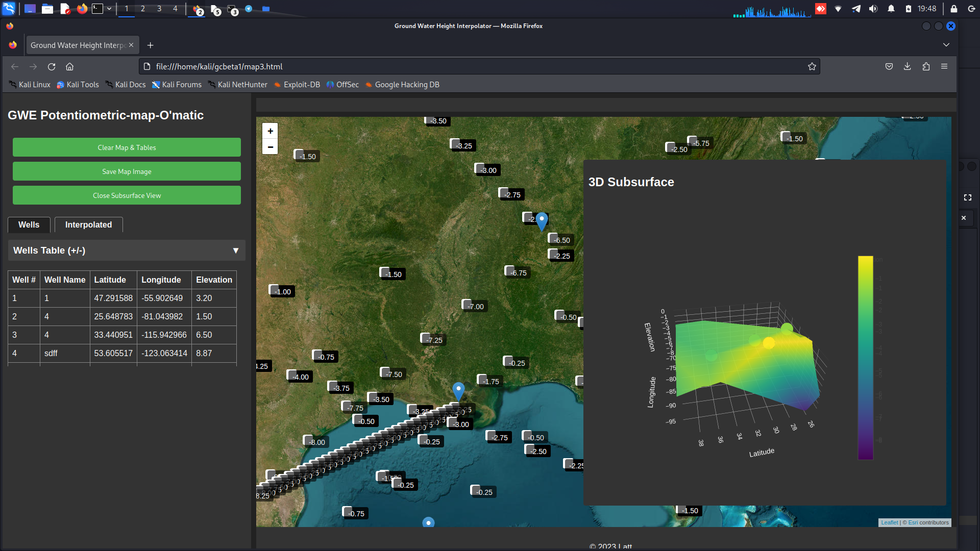Open the Firefox application menu
Screen dimensions: 980x551
[944, 66]
